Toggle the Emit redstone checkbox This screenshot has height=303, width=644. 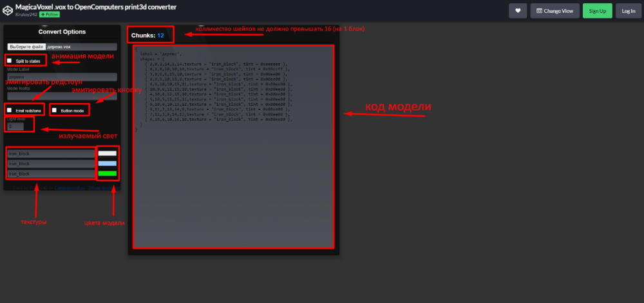tap(9, 110)
